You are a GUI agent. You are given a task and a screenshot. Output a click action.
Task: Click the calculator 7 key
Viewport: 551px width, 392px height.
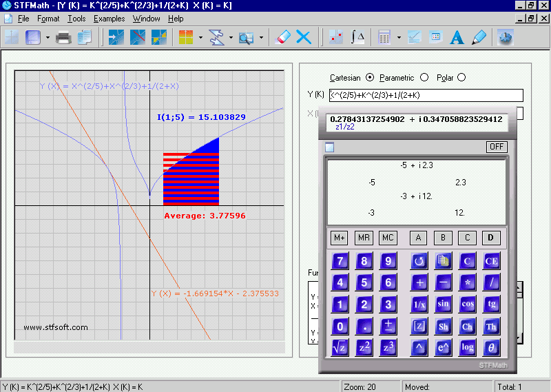pyautogui.click(x=340, y=261)
